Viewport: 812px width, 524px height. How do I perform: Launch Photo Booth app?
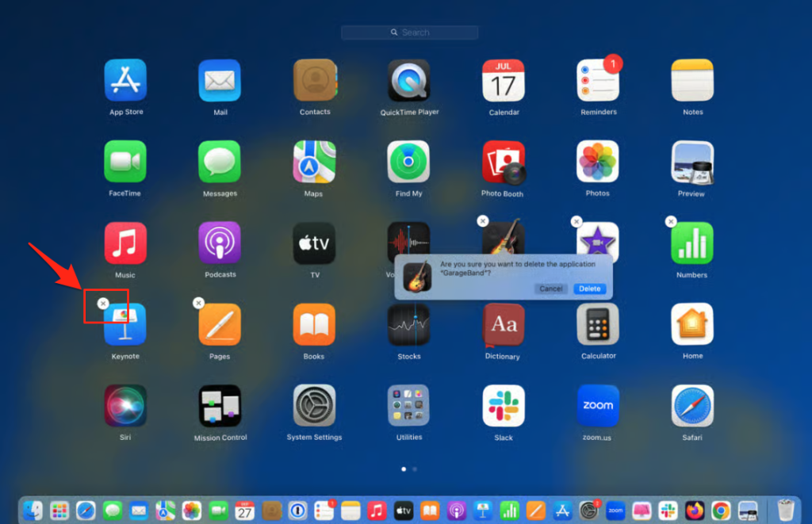pos(503,162)
